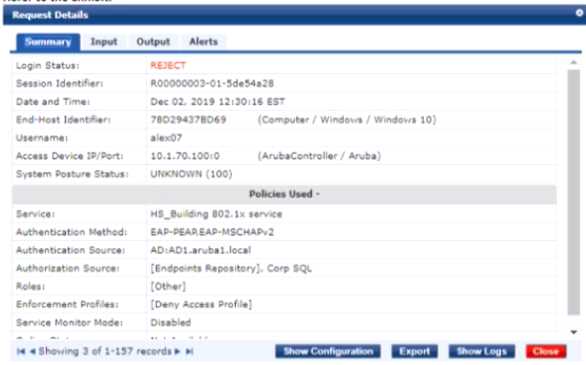Click the alex07 username value
This screenshot has height=365, width=586.
point(166,138)
